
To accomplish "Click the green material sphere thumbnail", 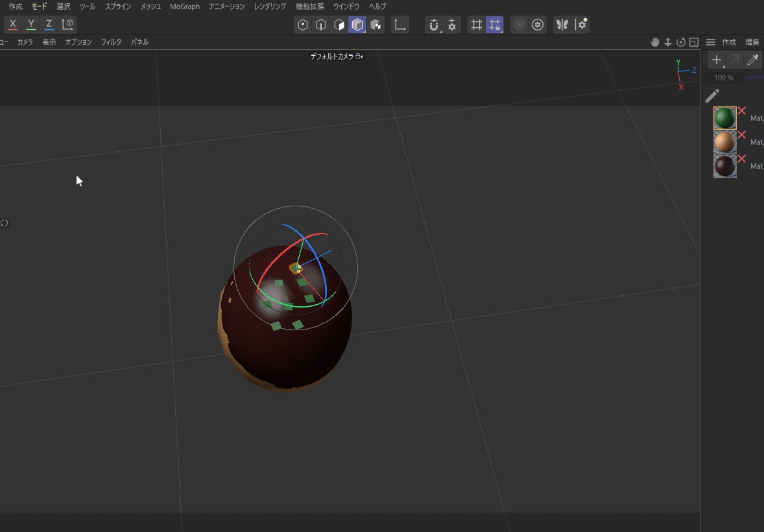I will click(724, 117).
